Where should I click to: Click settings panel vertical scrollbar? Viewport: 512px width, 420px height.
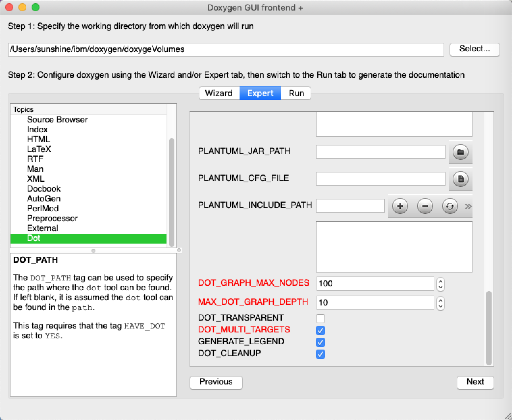point(489,328)
